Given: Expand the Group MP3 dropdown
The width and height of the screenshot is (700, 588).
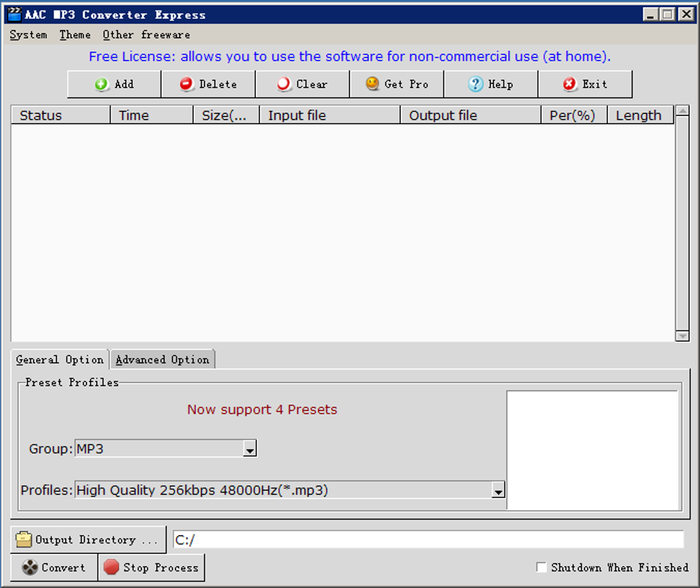Looking at the screenshot, I should pyautogui.click(x=250, y=449).
